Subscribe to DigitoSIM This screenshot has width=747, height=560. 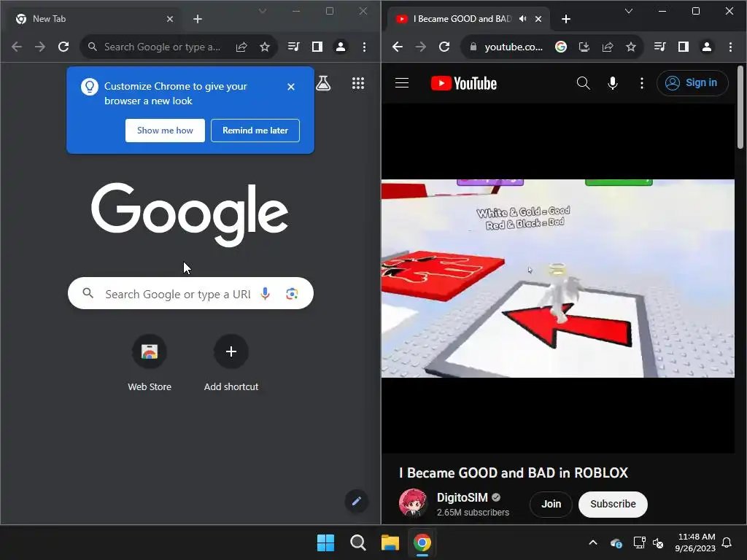[x=613, y=504]
